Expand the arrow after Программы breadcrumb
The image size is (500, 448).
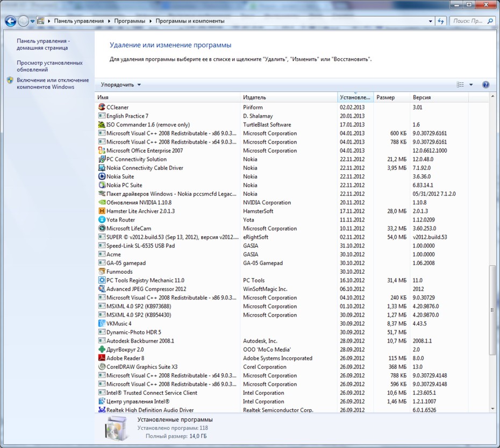point(150,21)
